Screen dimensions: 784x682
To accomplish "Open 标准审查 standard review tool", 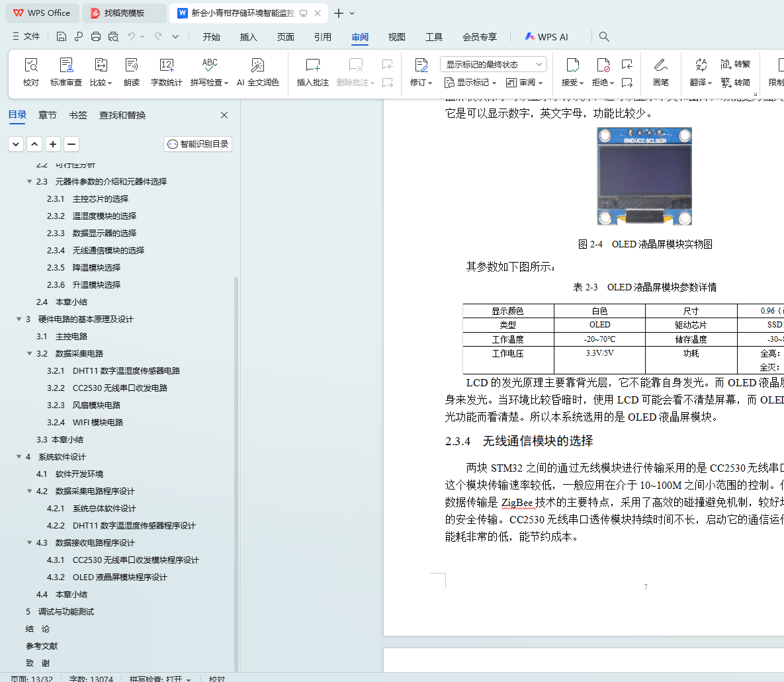I will (x=66, y=72).
